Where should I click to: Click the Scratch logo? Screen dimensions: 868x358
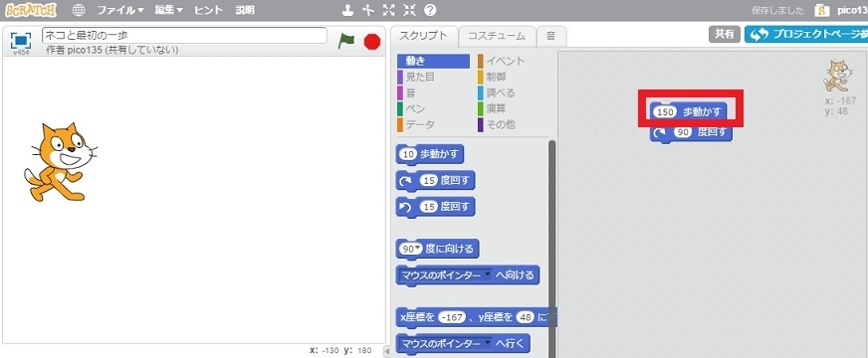coord(30,10)
